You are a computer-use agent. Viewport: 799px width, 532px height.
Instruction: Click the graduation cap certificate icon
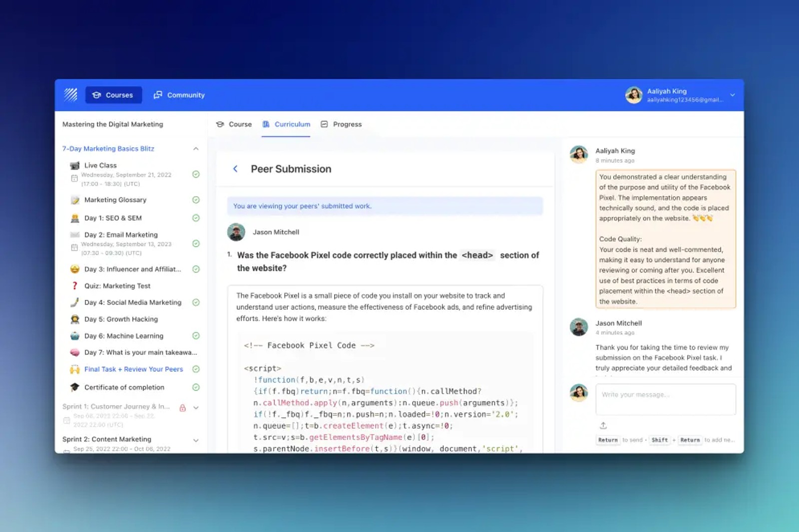click(x=75, y=387)
